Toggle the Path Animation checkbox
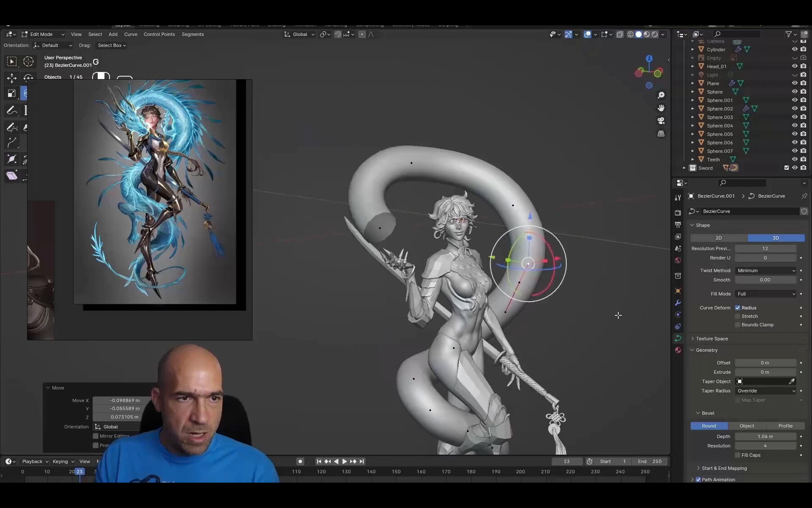 pos(698,480)
